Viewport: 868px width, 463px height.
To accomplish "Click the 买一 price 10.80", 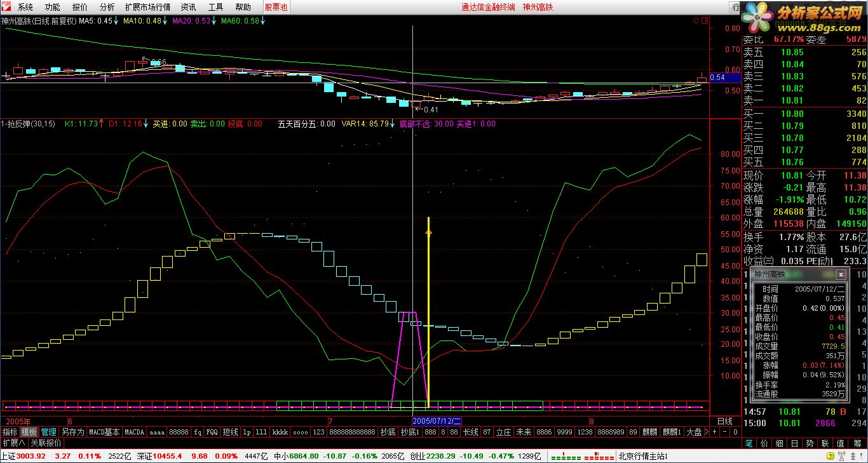I will point(792,114).
